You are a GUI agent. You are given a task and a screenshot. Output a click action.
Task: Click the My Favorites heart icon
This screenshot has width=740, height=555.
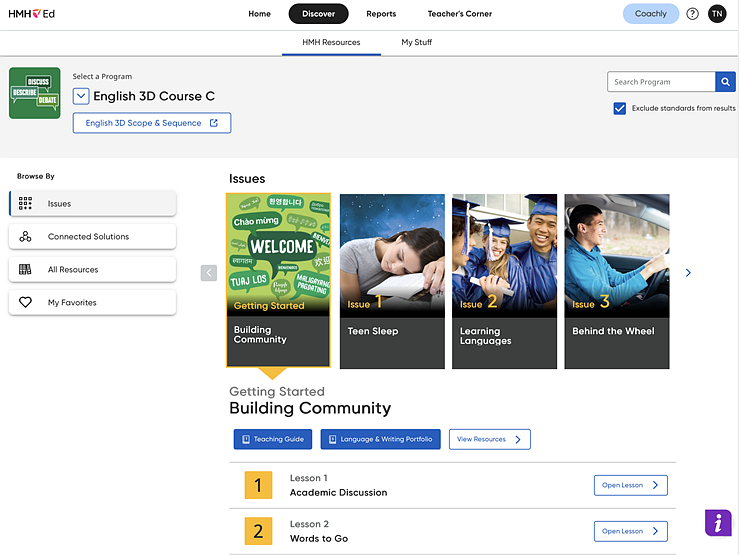click(x=25, y=302)
